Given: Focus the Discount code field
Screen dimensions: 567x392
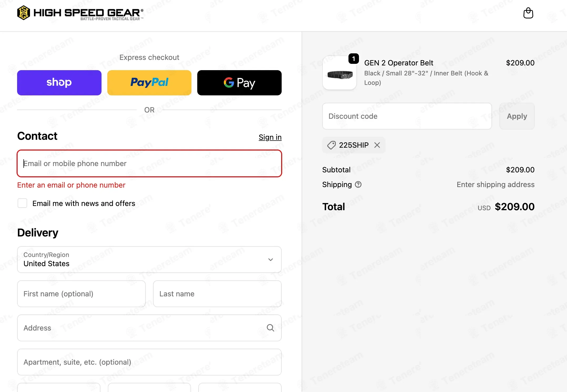Looking at the screenshot, I should (407, 116).
